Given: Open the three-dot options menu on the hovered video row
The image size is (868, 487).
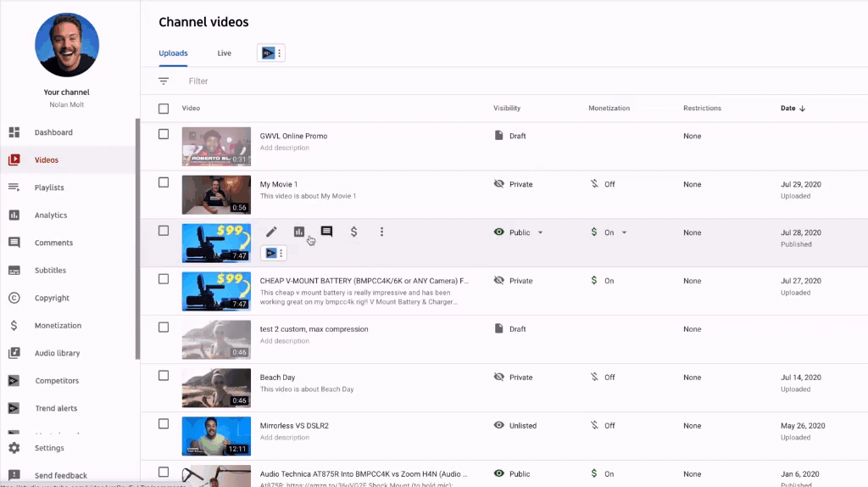Looking at the screenshot, I should (x=381, y=232).
